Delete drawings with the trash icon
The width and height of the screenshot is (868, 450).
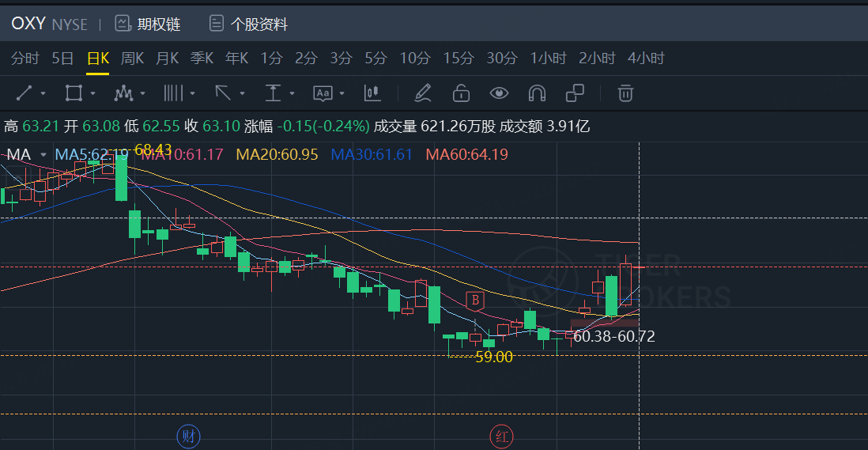click(x=625, y=93)
